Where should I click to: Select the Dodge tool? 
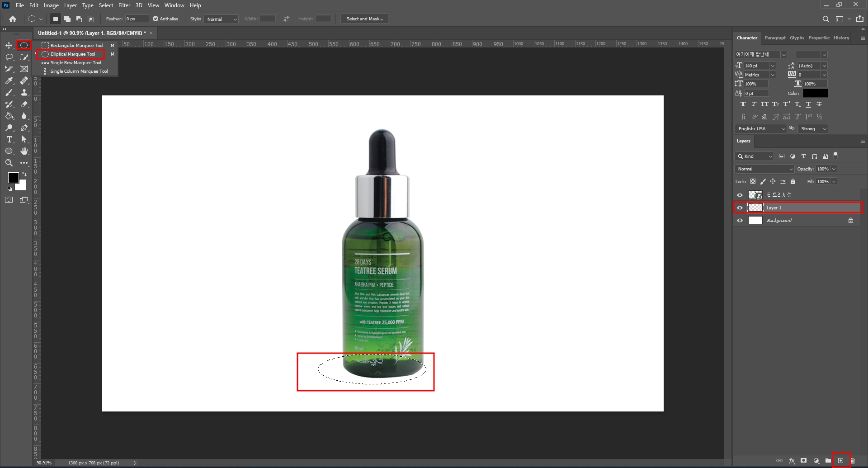pyautogui.click(x=9, y=128)
